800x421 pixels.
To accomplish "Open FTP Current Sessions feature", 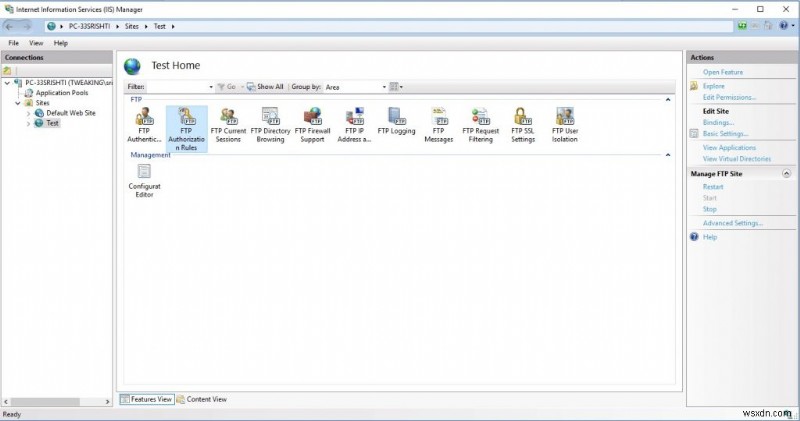I will pyautogui.click(x=228, y=125).
